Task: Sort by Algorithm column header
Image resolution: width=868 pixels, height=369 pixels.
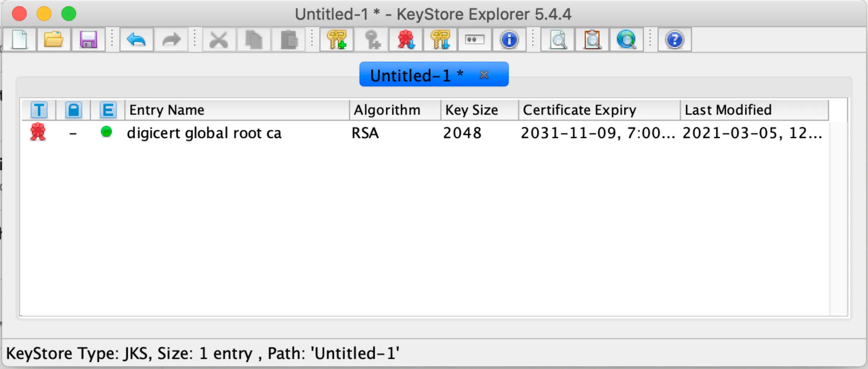Action: pos(395,110)
